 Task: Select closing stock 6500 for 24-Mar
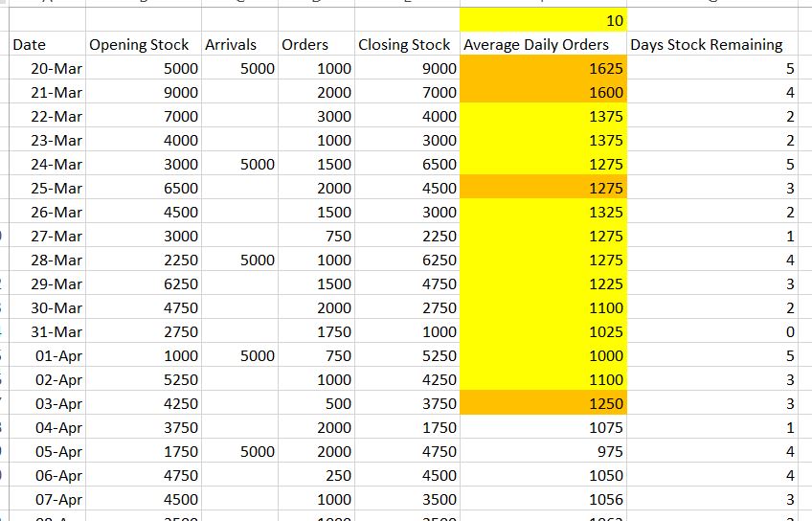[x=408, y=164]
